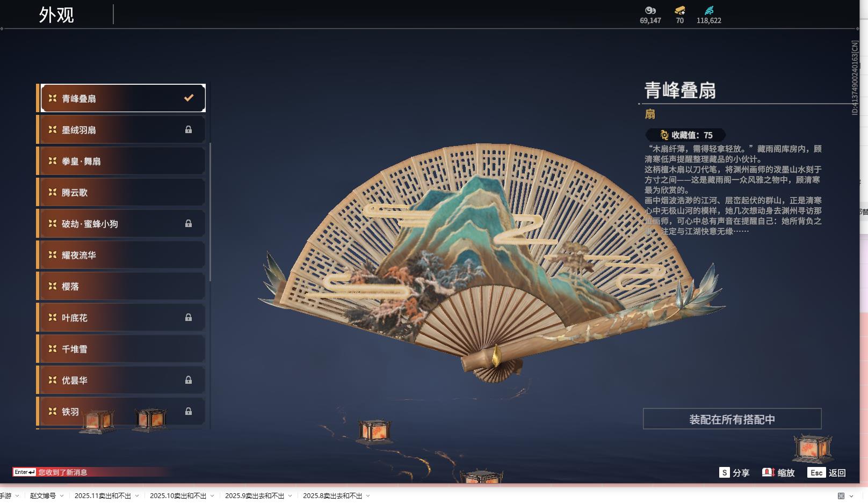Select the 腾云歌 fan skin

[123, 192]
